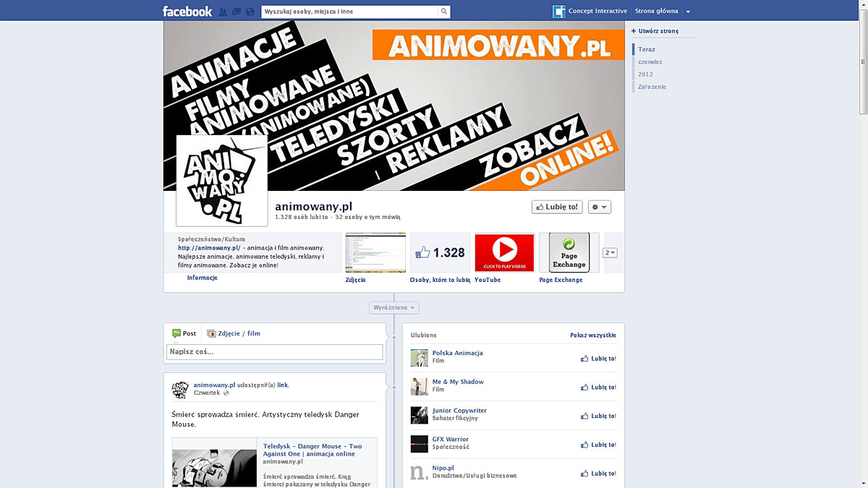Viewport: 868px width, 488px height.
Task: Open the Zdjęcia photos app box
Action: 374,252
